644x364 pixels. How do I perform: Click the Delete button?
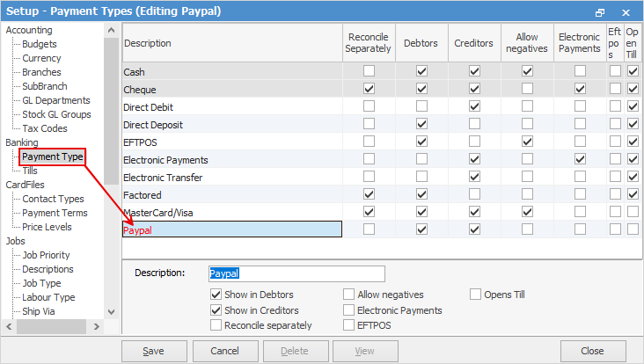point(296,352)
